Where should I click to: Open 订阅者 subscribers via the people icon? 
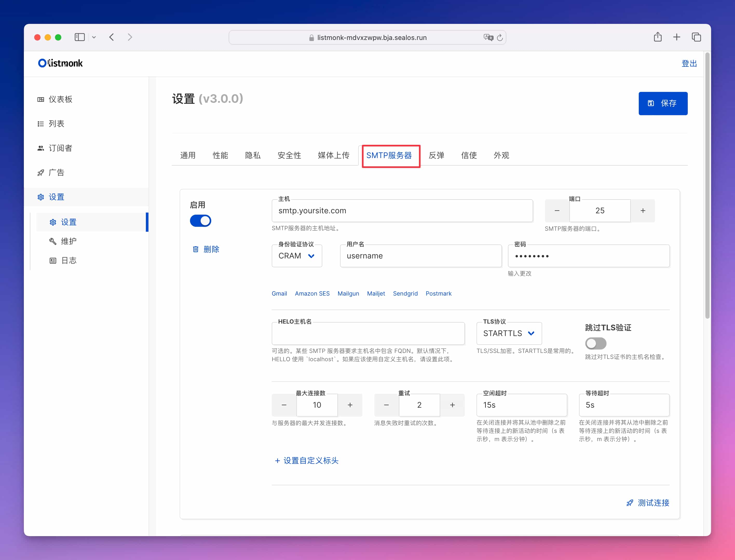click(x=41, y=148)
